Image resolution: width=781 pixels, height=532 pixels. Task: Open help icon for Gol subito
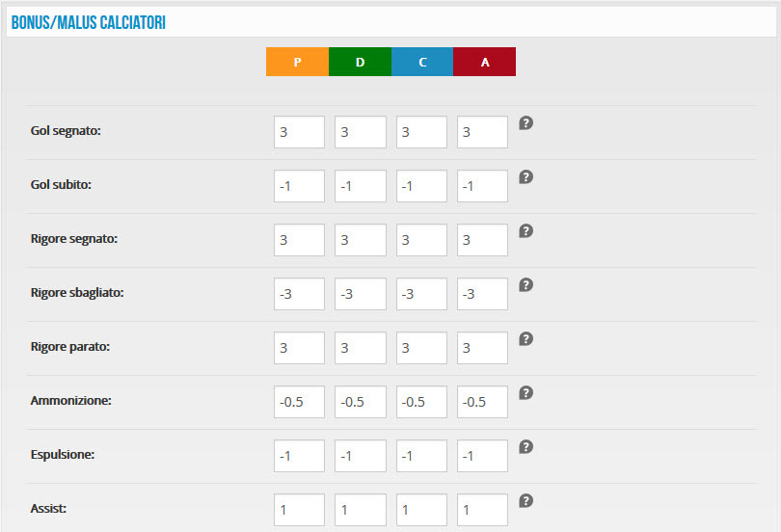coord(526,176)
